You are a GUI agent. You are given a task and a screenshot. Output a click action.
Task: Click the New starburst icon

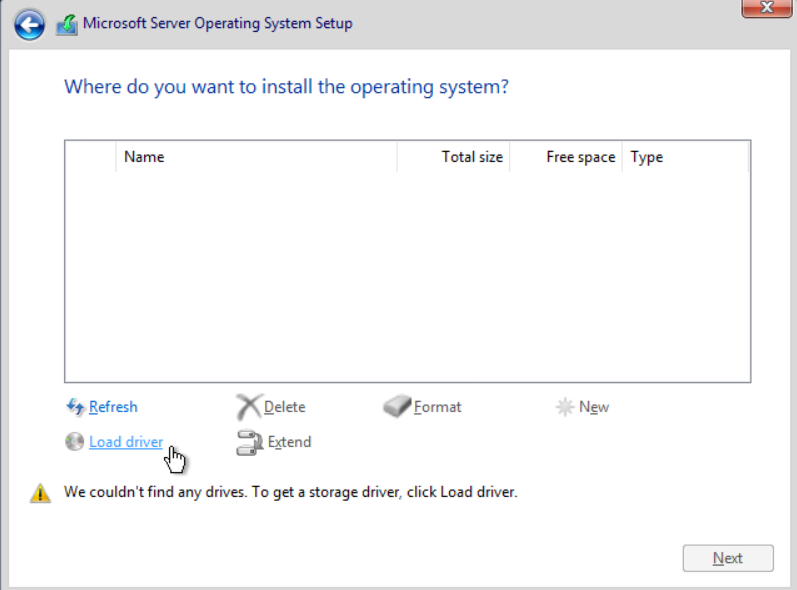tap(565, 407)
